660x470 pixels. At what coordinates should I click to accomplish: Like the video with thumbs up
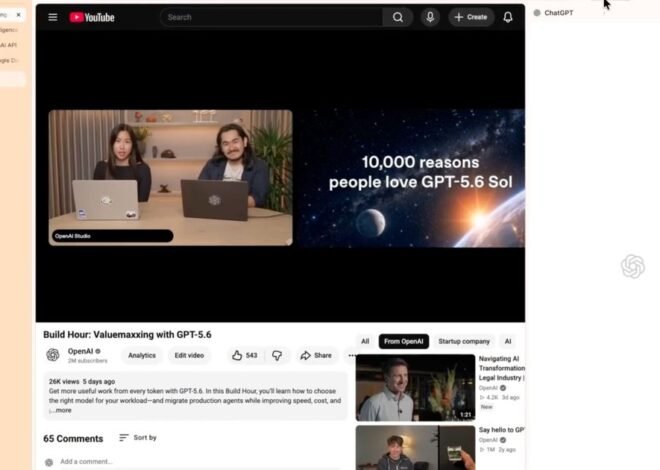[x=245, y=356]
